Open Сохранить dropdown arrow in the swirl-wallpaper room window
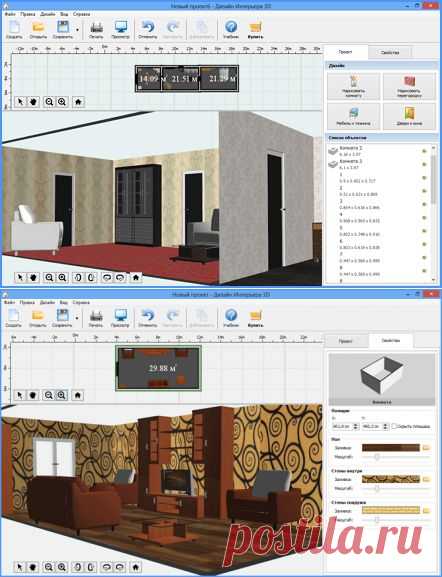Viewport: 442px width, 577px height. [x=77, y=318]
